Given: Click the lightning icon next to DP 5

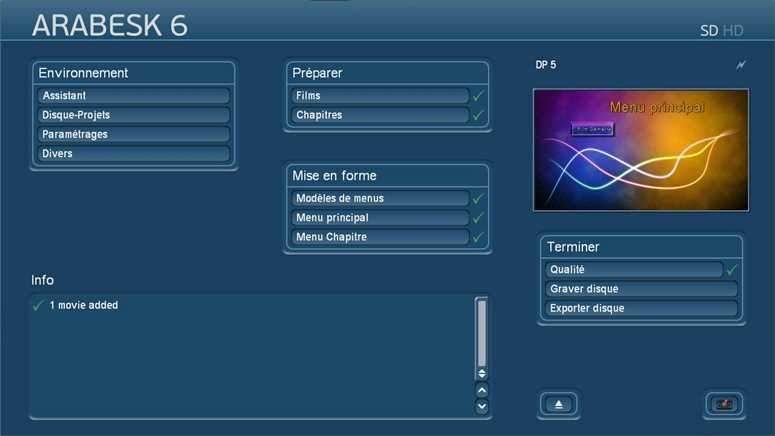Looking at the screenshot, I should point(740,65).
